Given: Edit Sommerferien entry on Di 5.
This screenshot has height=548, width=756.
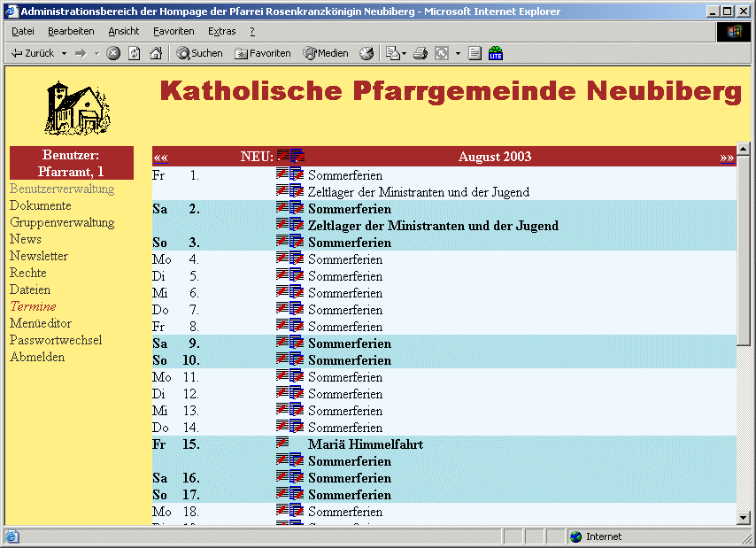Looking at the screenshot, I should (x=282, y=274).
